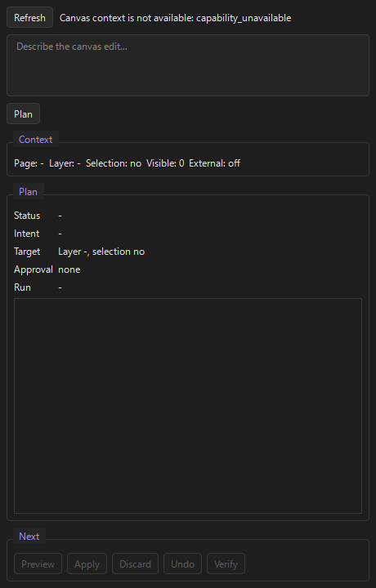376x588 pixels.
Task: Click the Status row label
Action: coord(27,216)
